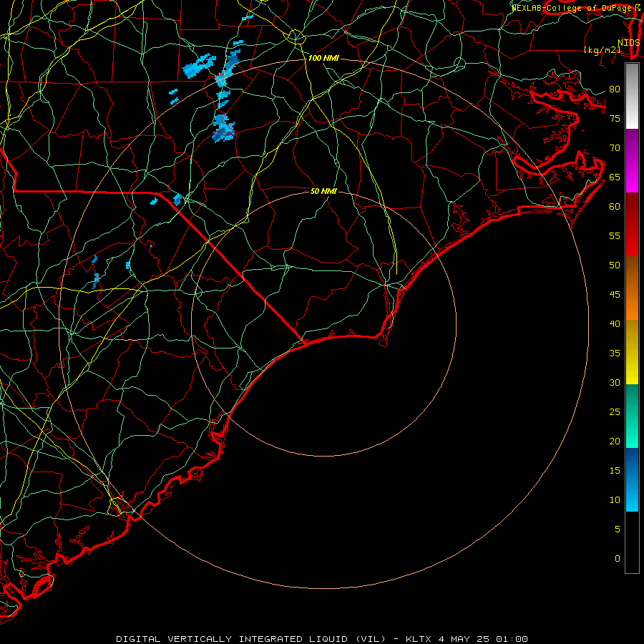Click the 45 value on the color scale
This screenshot has height=644, width=644.
(615, 295)
